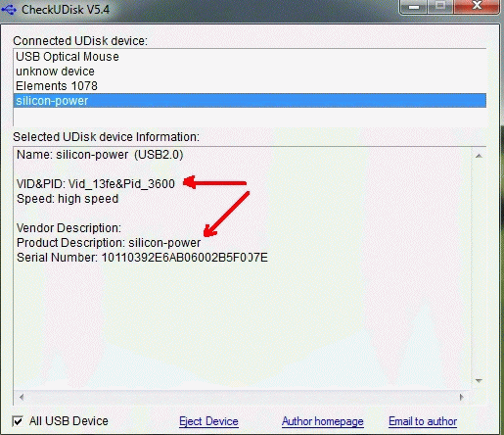Open the Author homepage link
Viewport: 504px width, 435px height.
tap(323, 421)
